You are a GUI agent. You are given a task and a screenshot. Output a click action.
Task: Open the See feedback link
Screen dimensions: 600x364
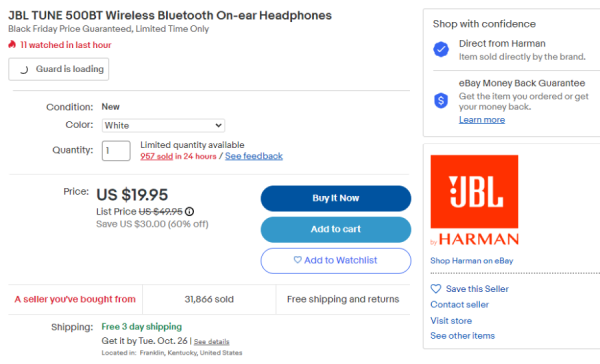point(254,156)
